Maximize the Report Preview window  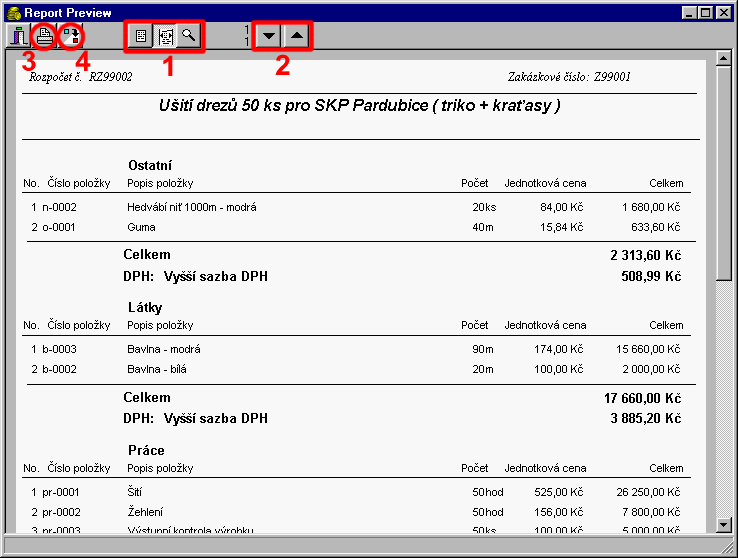(707, 12)
